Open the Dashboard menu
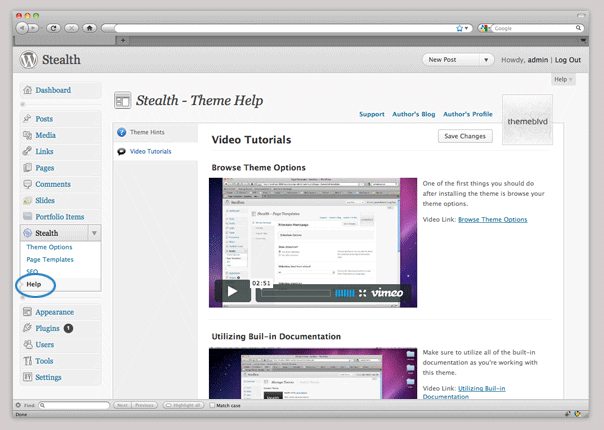 (x=53, y=90)
